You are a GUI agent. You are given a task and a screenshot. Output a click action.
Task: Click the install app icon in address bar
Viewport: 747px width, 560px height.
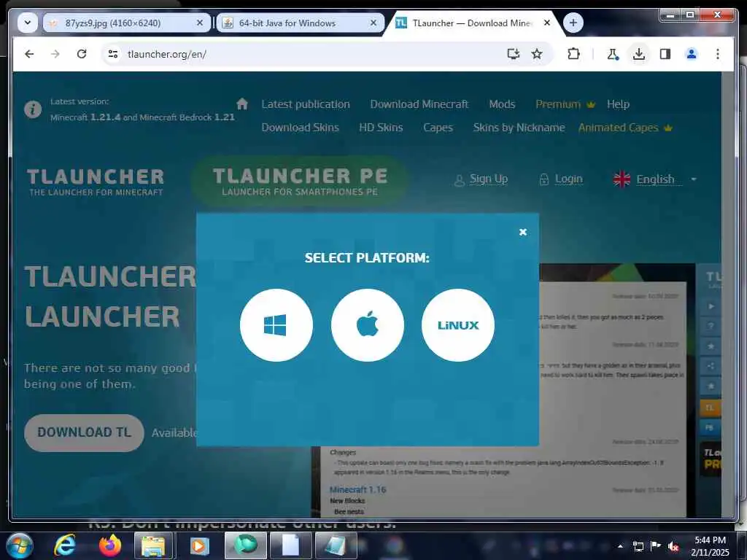513,54
